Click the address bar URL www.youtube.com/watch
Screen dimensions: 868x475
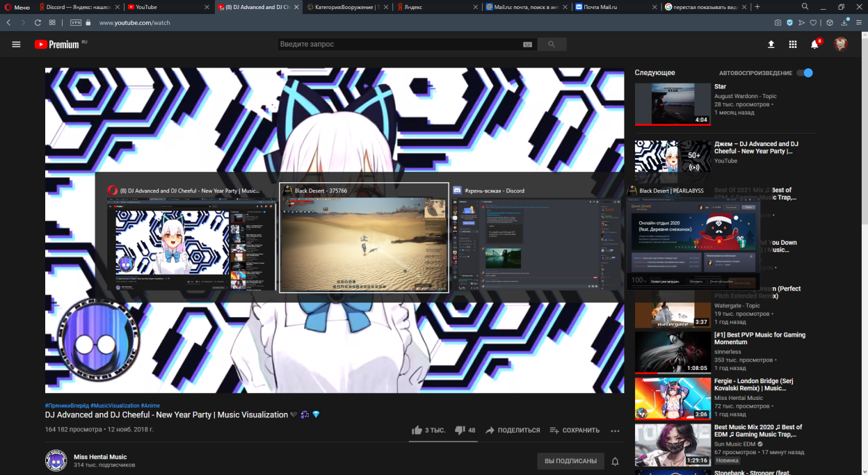135,22
